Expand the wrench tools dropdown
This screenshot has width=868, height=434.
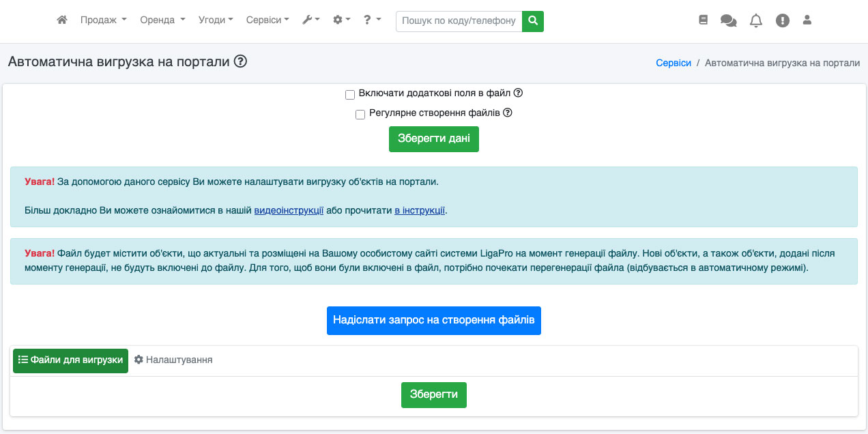[311, 20]
